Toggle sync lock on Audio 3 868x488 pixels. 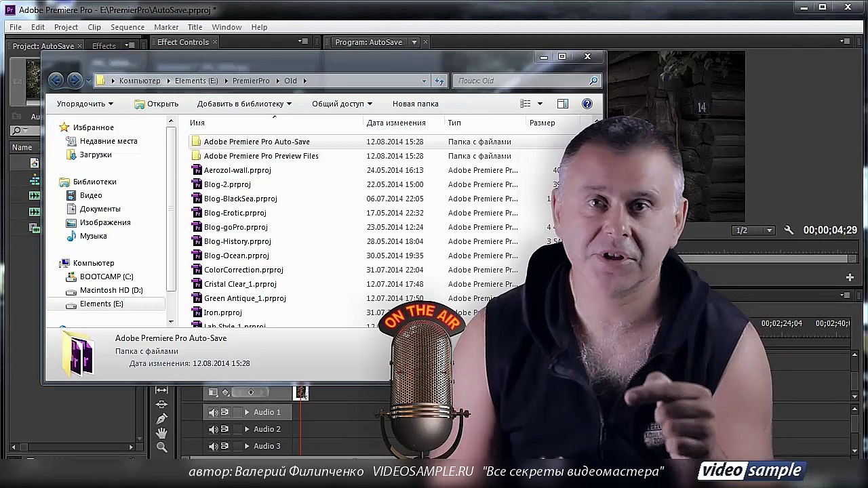[224, 446]
